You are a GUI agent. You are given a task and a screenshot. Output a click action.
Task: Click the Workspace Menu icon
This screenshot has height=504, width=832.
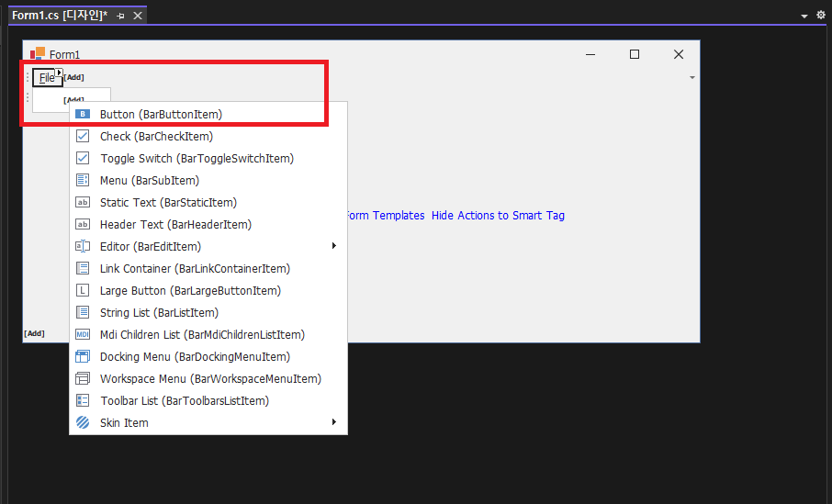[x=83, y=378]
